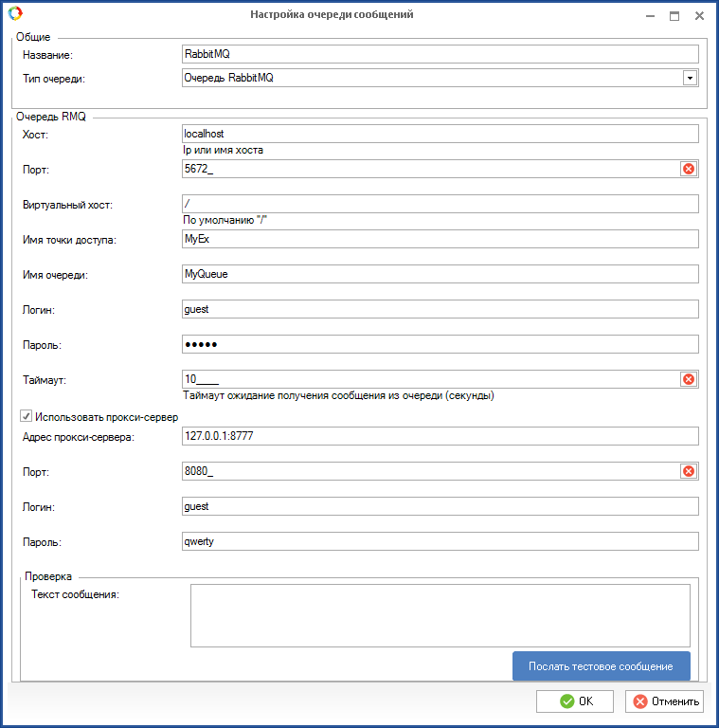The image size is (719, 728).
Task: Clear the RMQ port 5672 field
Action: tap(689, 169)
